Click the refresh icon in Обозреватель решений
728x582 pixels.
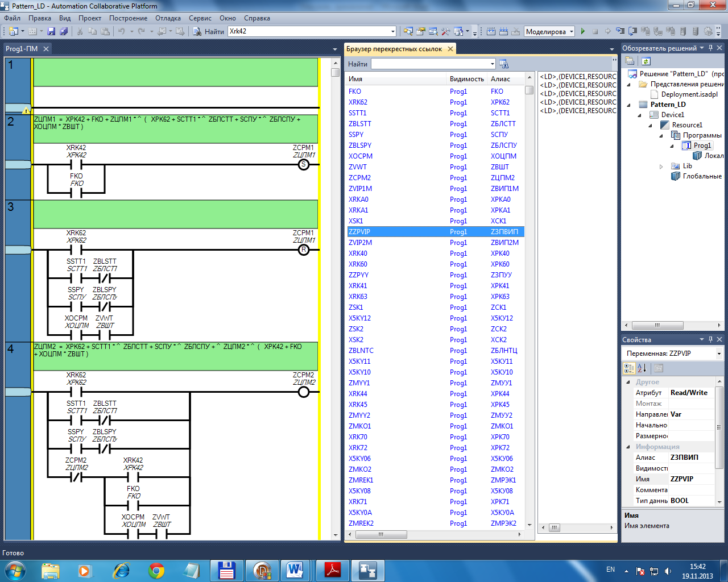[646, 61]
